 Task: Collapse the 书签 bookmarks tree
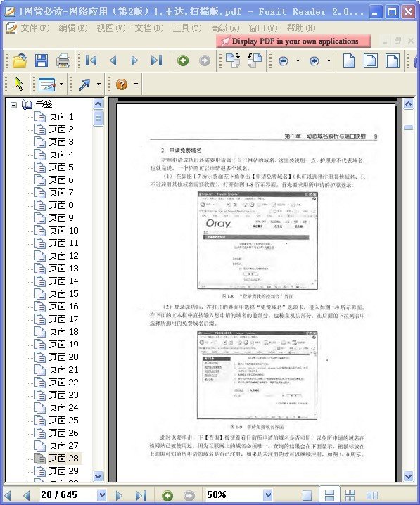pos(13,105)
